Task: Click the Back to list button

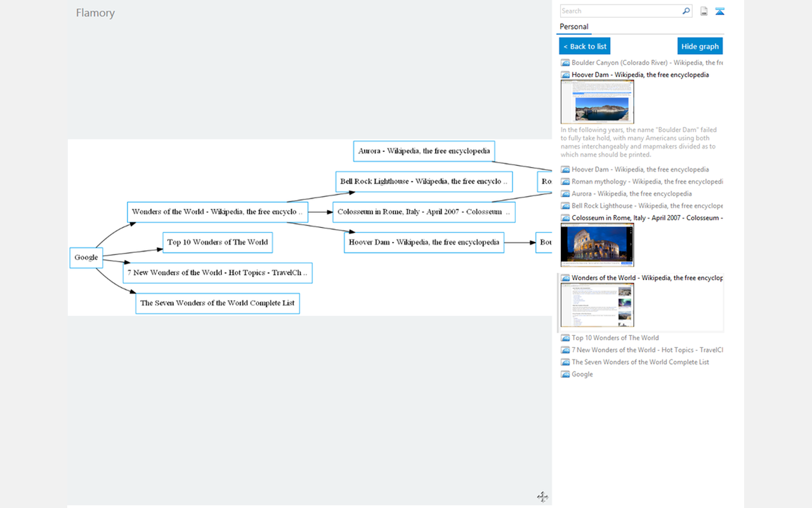Action: point(584,46)
